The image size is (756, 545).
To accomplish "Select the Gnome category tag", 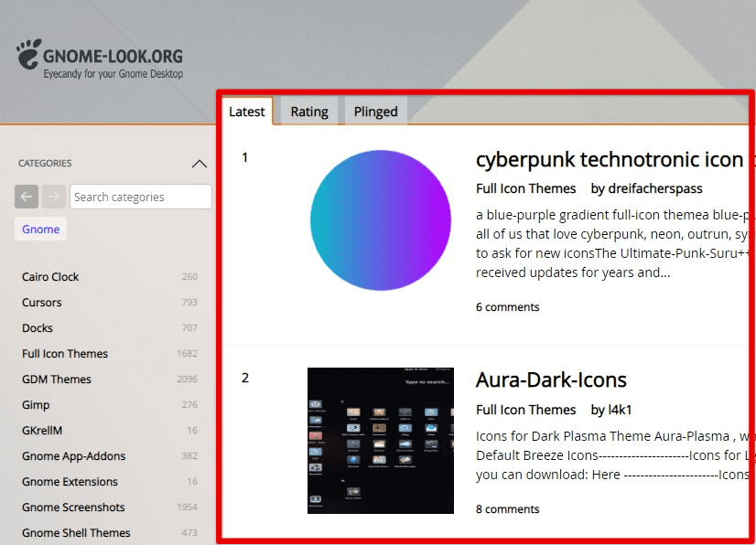I will coord(41,229).
